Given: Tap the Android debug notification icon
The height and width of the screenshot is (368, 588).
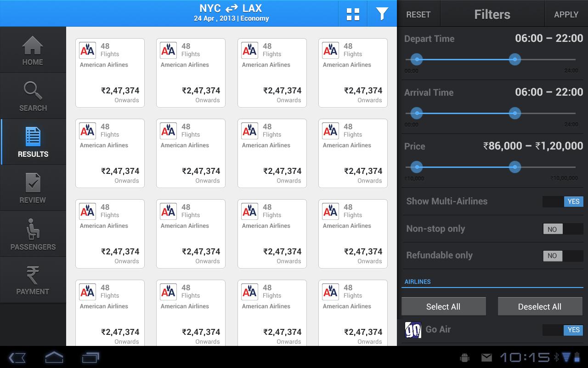Looking at the screenshot, I should coord(464,357).
